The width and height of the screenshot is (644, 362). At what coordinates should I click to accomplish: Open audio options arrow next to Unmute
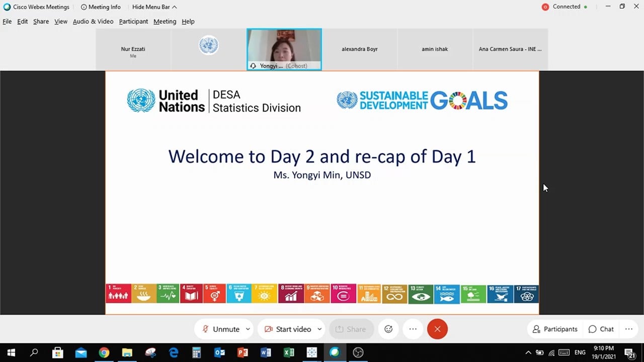coord(248,329)
